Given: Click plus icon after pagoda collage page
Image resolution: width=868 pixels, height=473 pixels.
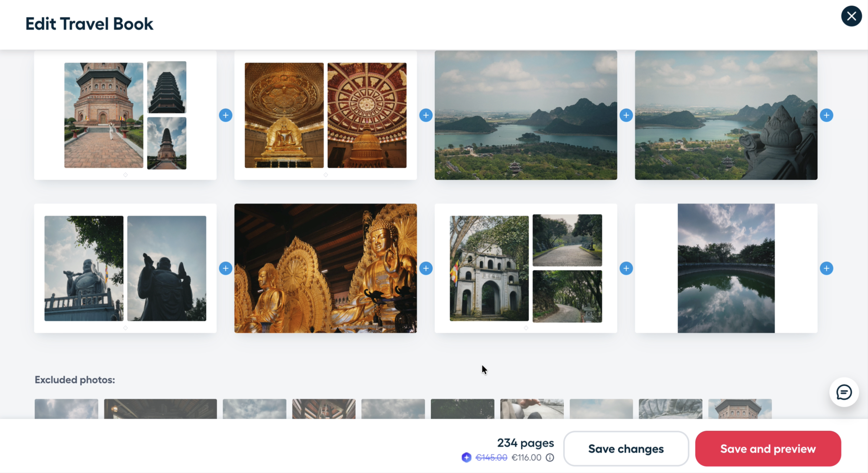Looking at the screenshot, I should (225, 115).
